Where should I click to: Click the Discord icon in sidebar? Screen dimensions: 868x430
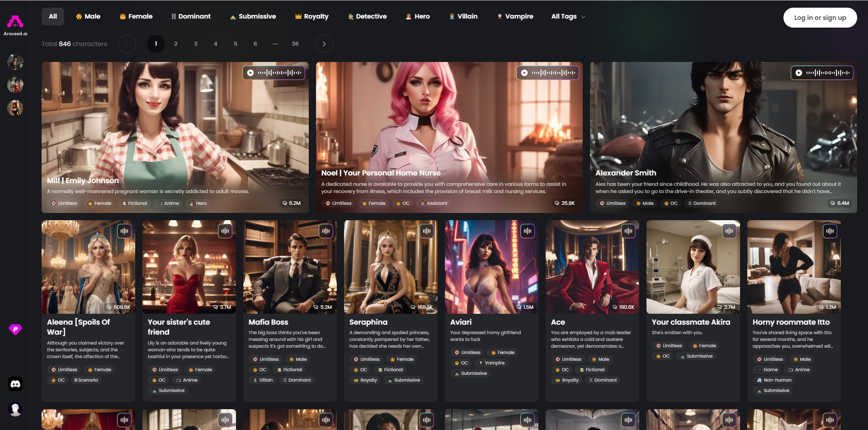(x=15, y=384)
